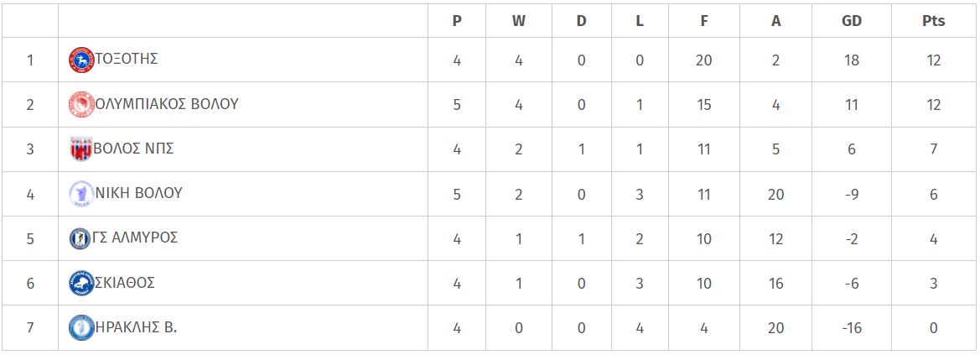Click the L losses column header
980x355 pixels.
coord(640,21)
